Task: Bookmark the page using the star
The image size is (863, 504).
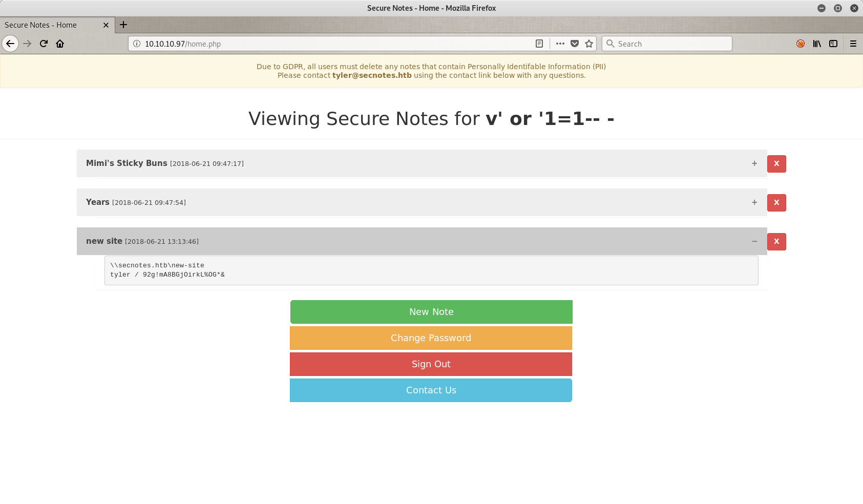Action: (589, 44)
